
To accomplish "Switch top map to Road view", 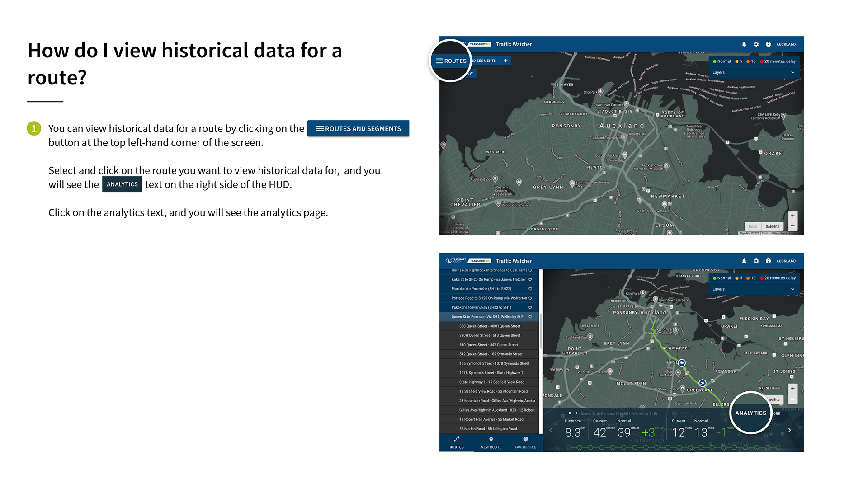I will [753, 226].
